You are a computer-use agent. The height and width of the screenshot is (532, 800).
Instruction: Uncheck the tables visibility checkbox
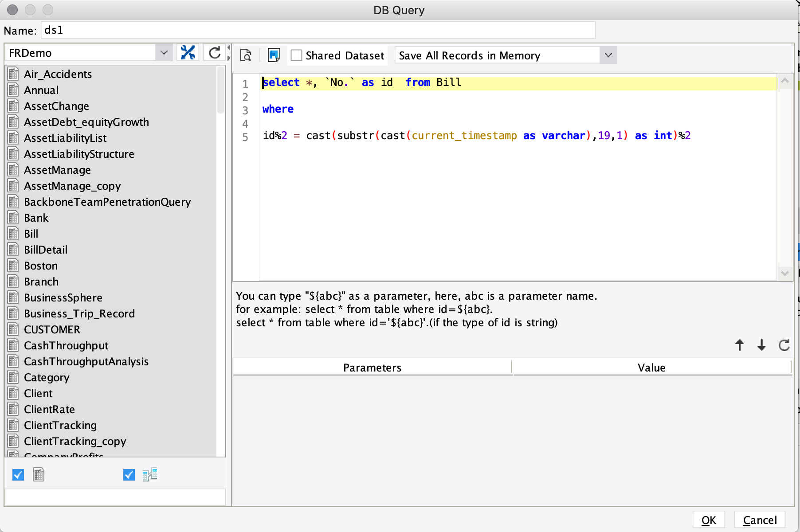18,474
